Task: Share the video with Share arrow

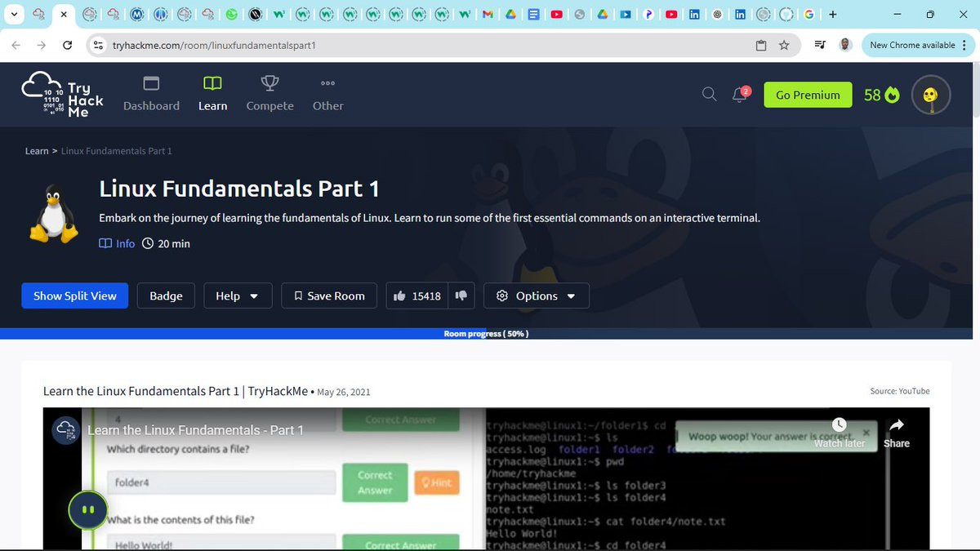Action: pyautogui.click(x=896, y=432)
